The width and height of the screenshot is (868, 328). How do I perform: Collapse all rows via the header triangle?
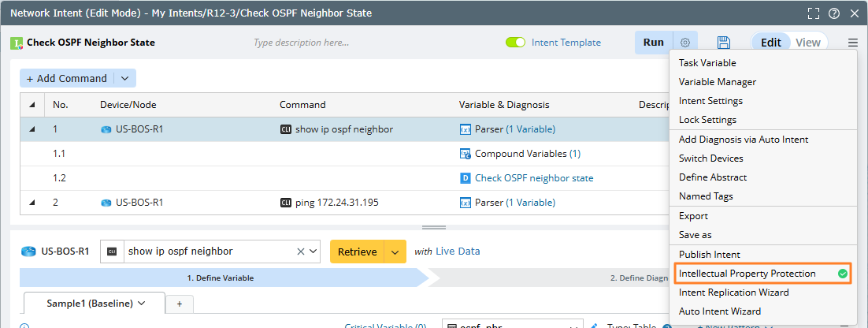(32, 106)
